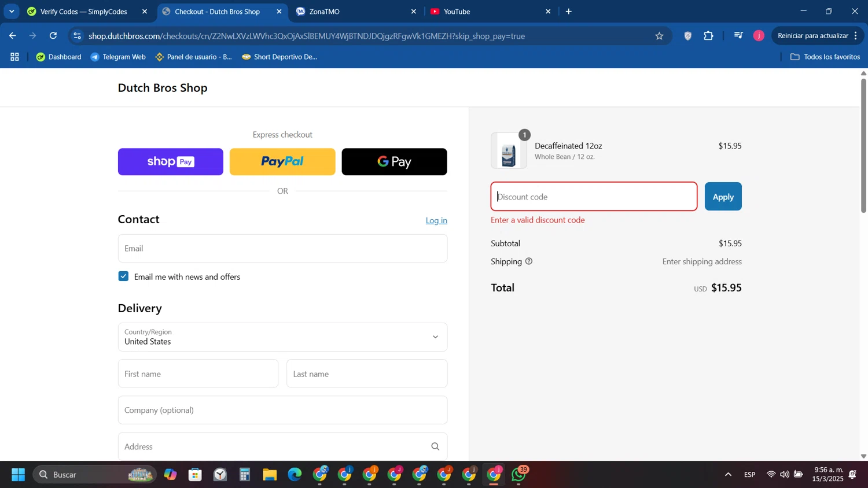
Task: Reload the checkout page
Action: point(53,36)
